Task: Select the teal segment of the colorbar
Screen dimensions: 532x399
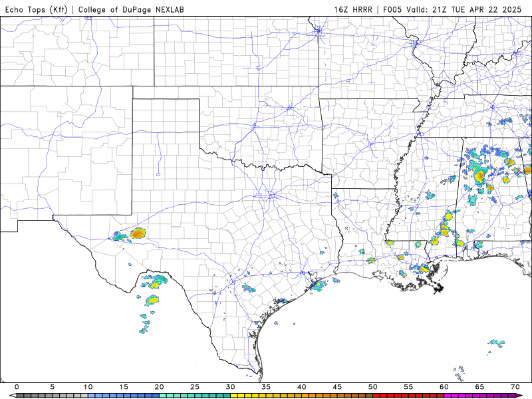Action: [195, 396]
